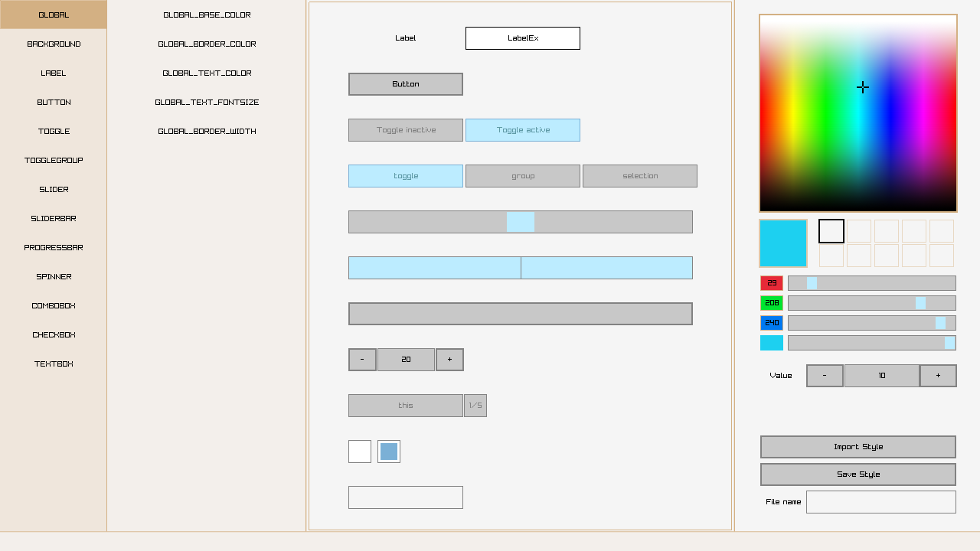Uncheck the blue checked checkbox

389,452
